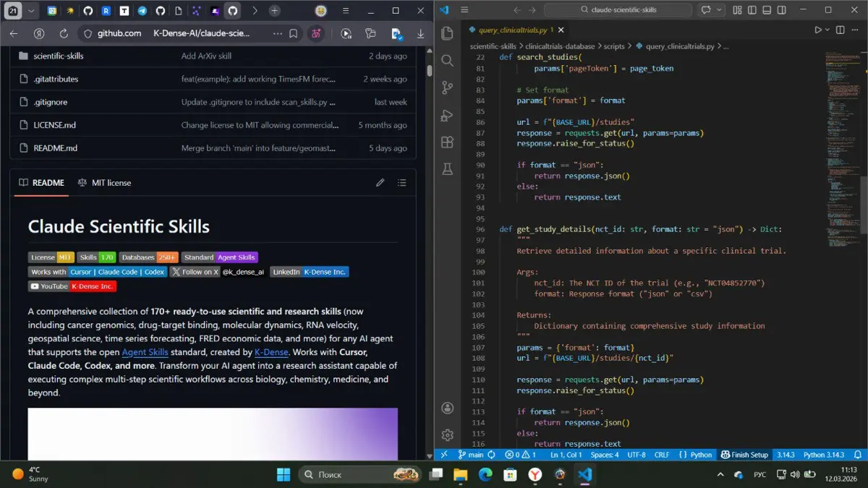Screen dimensions: 868x488
Task: Open the Manage gear in VS Code
Action: coord(447,435)
